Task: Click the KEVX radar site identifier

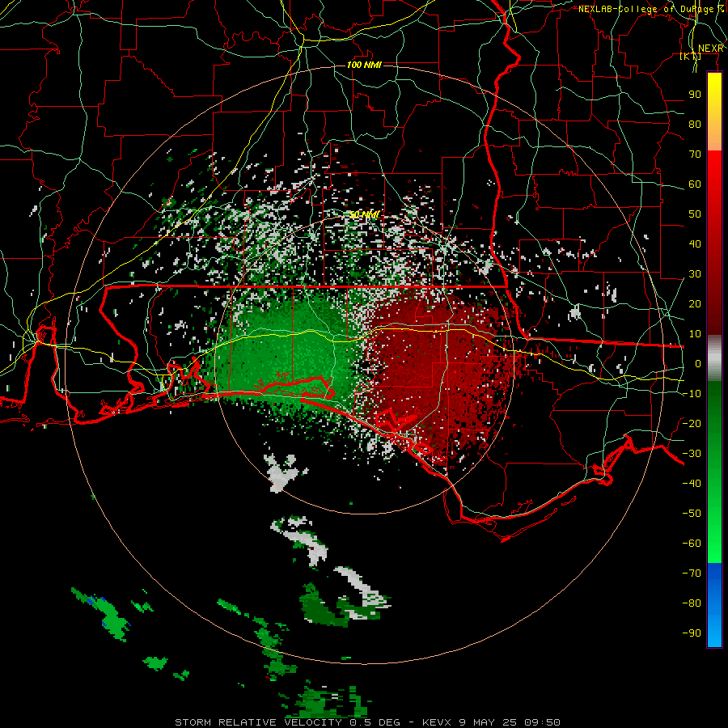Action: click(437, 722)
